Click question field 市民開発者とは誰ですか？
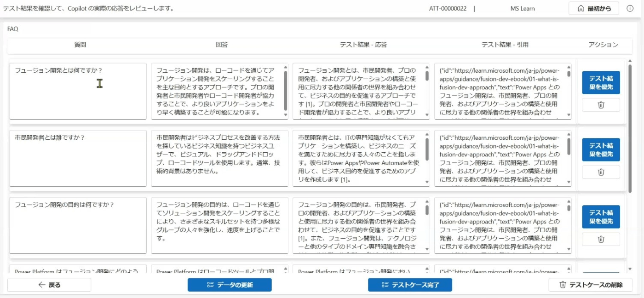644x298 pixels. [x=78, y=158]
